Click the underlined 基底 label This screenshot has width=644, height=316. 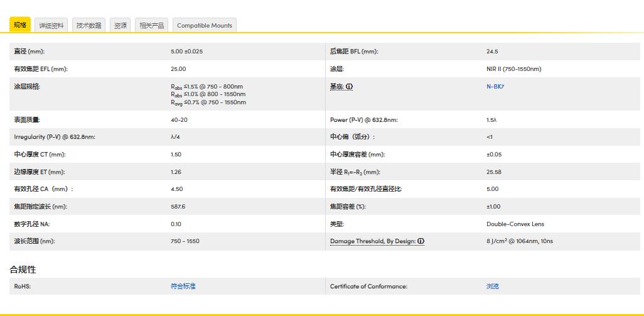pyautogui.click(x=336, y=87)
